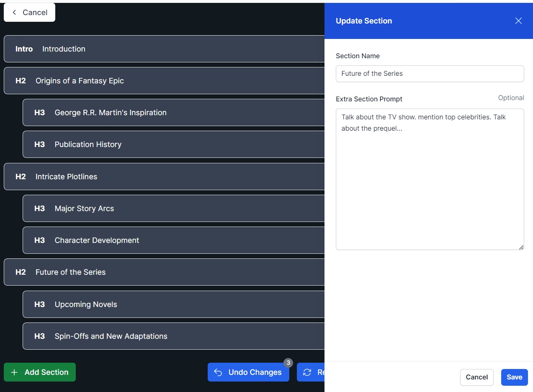The height and width of the screenshot is (392, 533).
Task: Click the circular redo icon at bottom
Action: pos(307,372)
